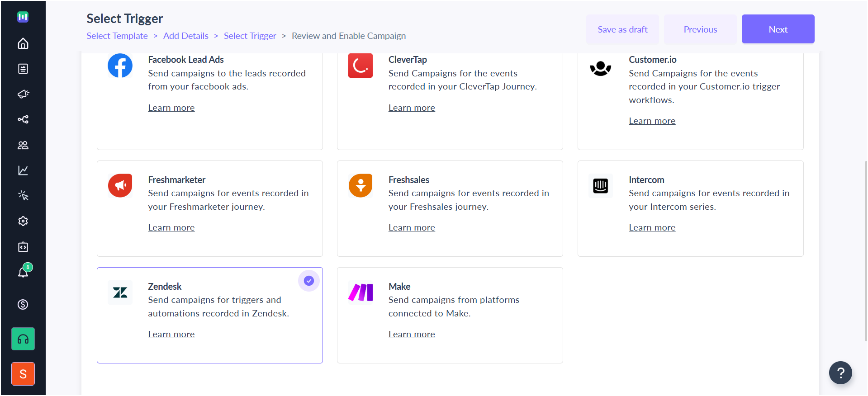Click the Intercom card title
Viewport: 868px width, 396px height.
646,180
